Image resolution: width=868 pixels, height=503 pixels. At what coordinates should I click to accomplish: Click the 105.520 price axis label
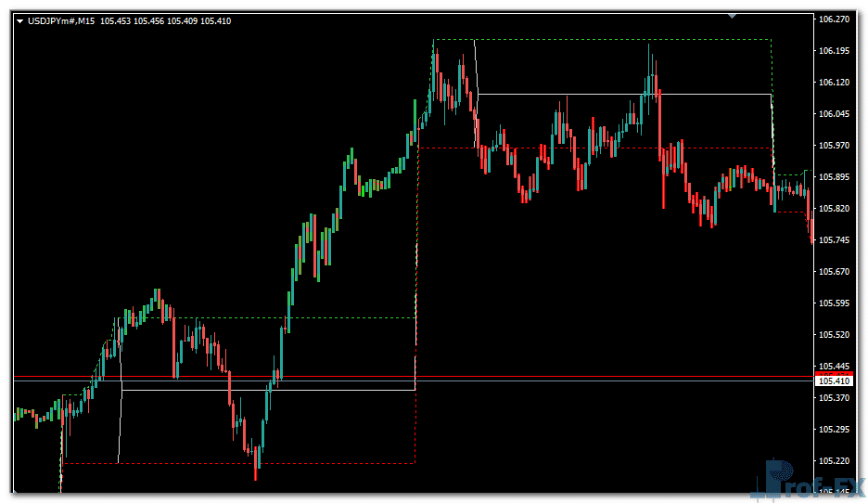click(x=835, y=335)
